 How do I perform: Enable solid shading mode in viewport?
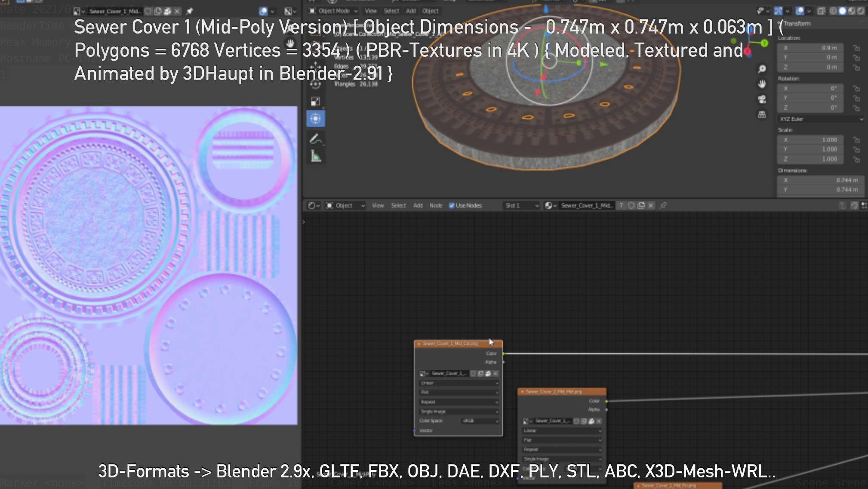(x=842, y=11)
